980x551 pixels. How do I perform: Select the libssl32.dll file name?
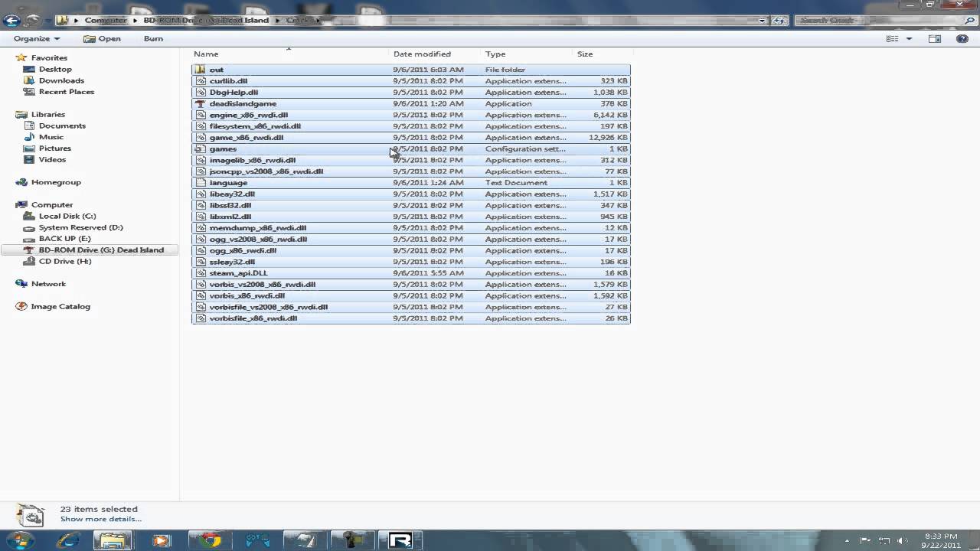230,205
